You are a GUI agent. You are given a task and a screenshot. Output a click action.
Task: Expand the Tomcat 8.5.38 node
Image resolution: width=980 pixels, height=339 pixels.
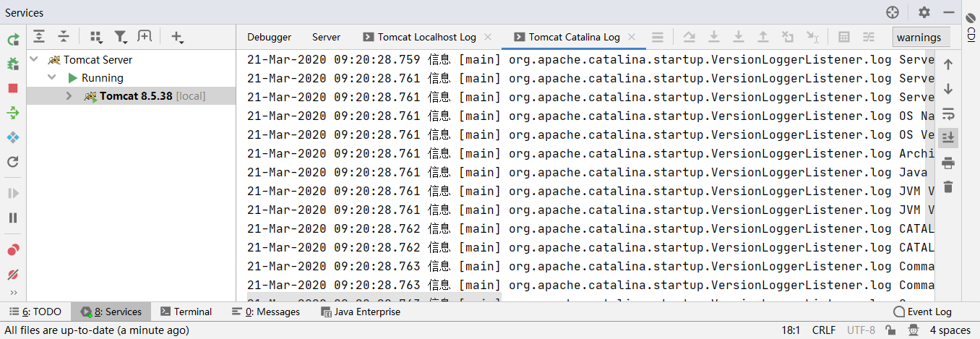(69, 96)
